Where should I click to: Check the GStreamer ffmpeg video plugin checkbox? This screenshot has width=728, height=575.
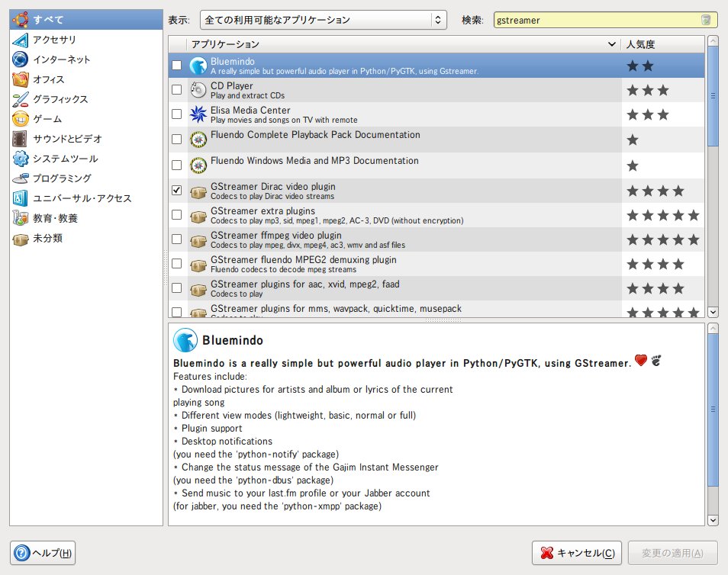coord(177,239)
